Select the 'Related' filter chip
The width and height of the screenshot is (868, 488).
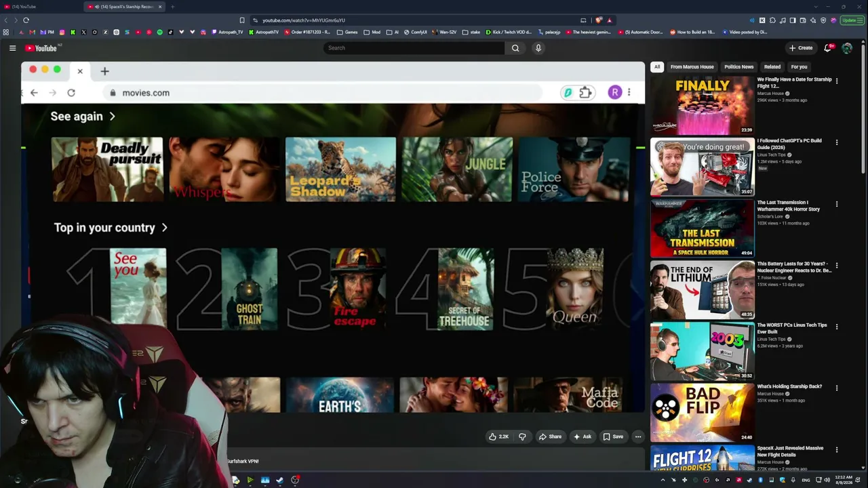772,67
